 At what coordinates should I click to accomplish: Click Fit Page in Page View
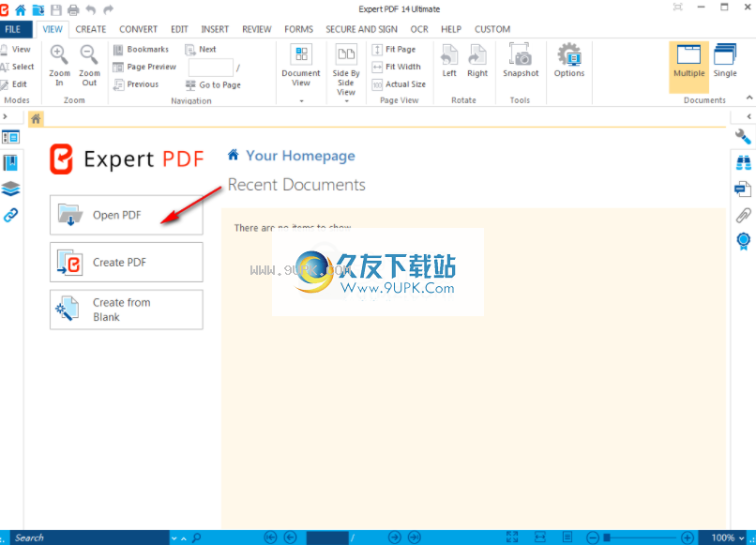(x=394, y=49)
